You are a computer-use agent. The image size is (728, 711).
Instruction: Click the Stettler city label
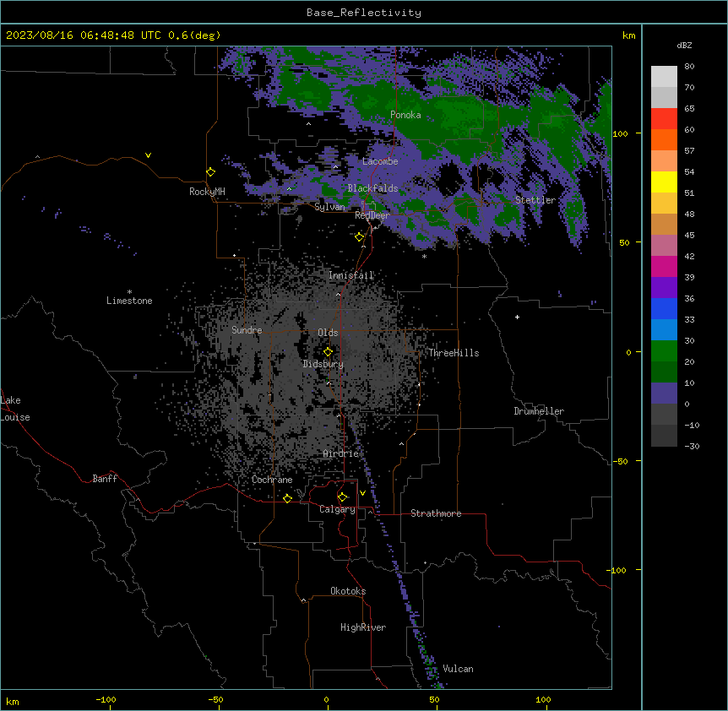coord(535,200)
